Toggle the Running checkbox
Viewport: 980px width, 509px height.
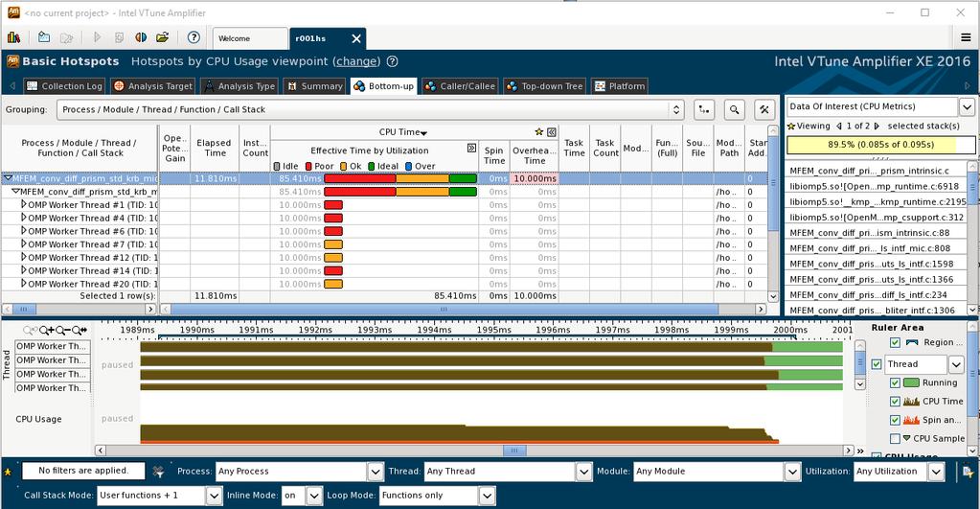[x=895, y=382]
